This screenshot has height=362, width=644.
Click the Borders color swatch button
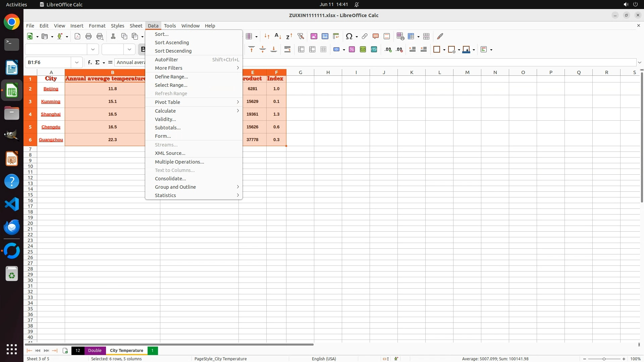point(436,50)
